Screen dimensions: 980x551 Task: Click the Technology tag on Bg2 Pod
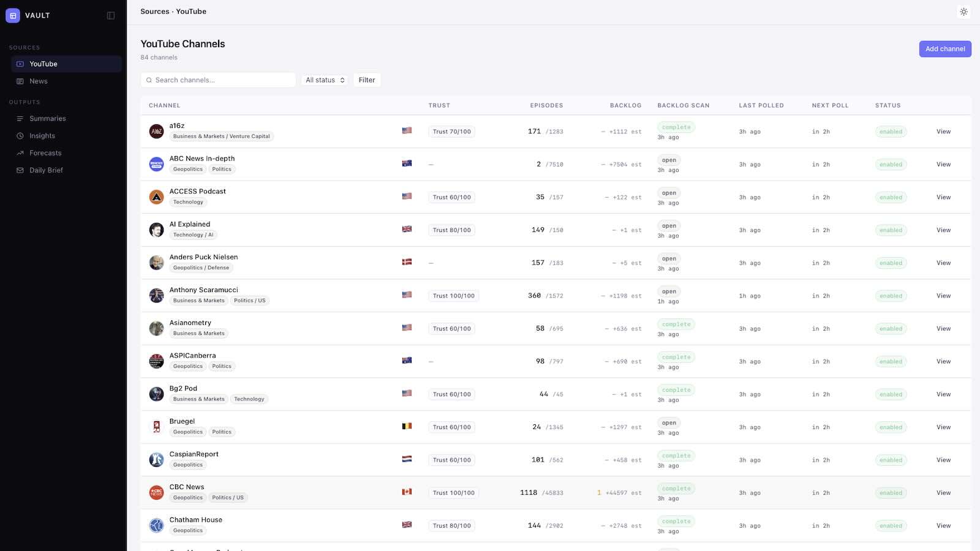pyautogui.click(x=249, y=399)
